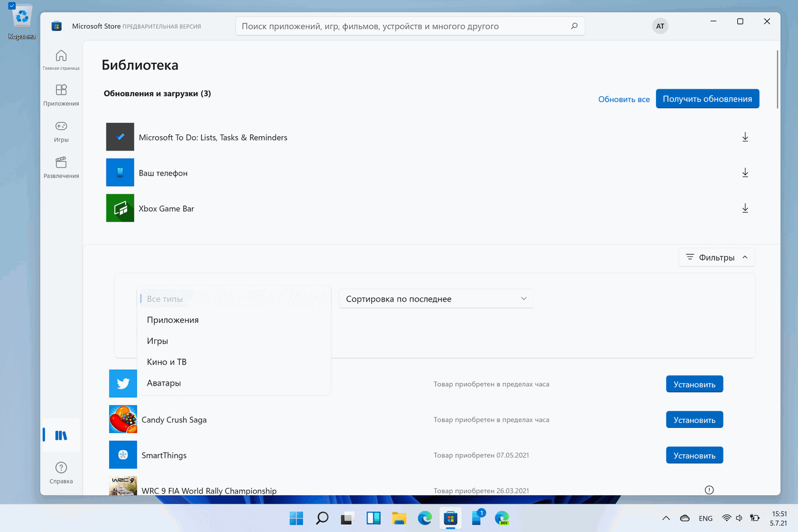Open Task View on the taskbar
798x532 pixels.
click(x=348, y=518)
